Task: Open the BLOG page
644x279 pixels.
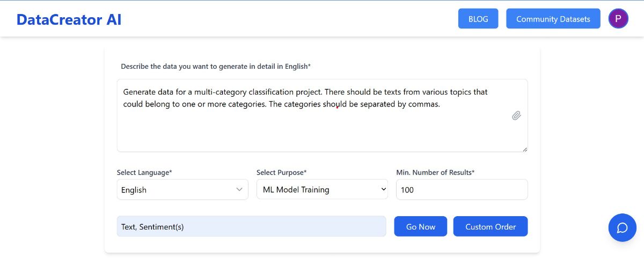Action: (478, 19)
